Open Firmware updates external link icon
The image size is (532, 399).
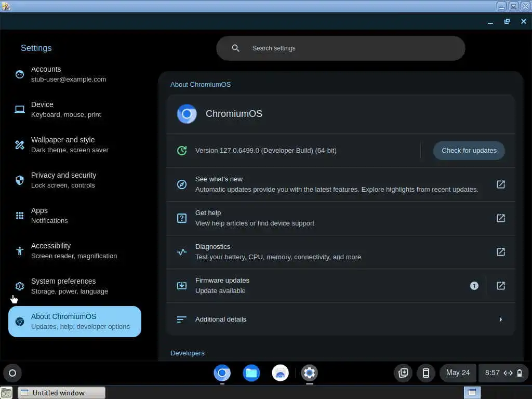click(x=501, y=286)
